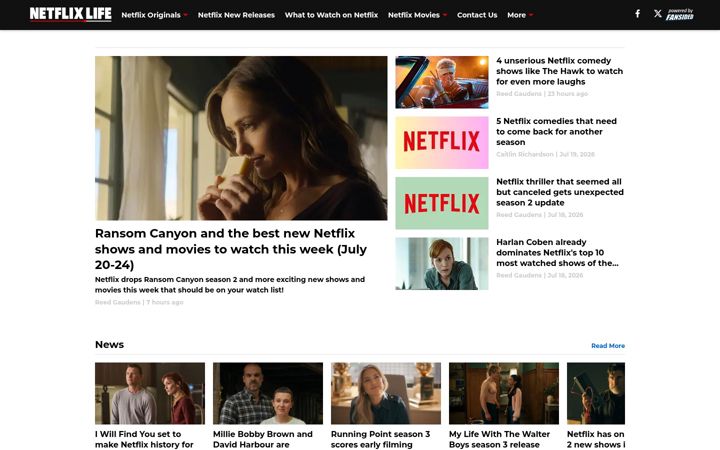Click Read More link in News section

coord(608,346)
